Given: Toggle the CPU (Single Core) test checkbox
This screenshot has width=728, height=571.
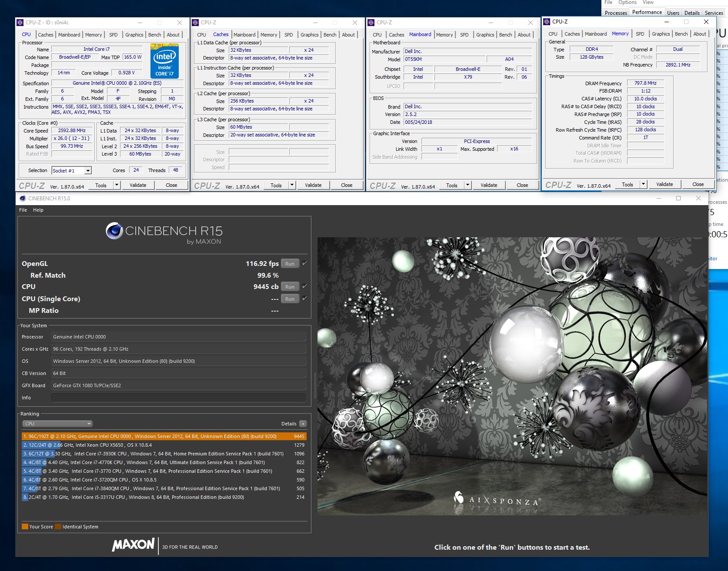Looking at the screenshot, I should [x=304, y=299].
